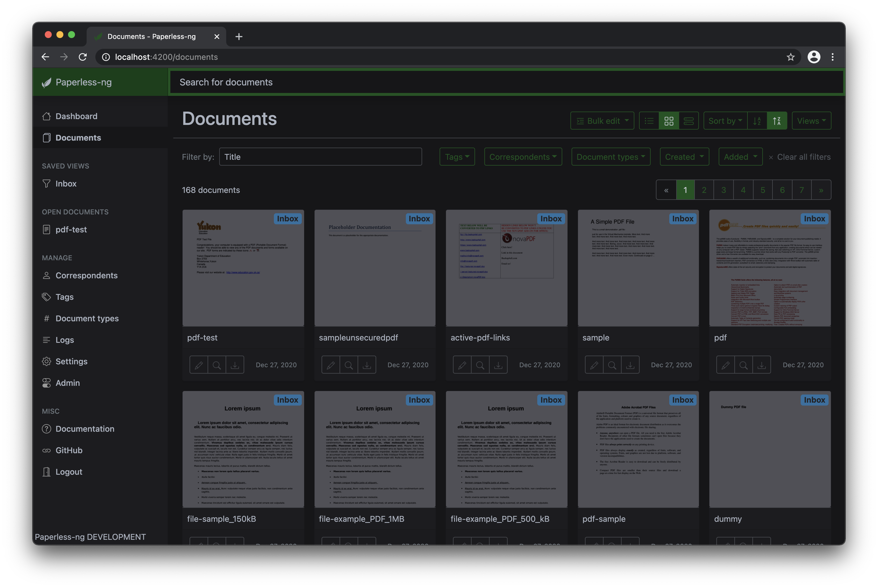Screen dimensions: 878x588
Task: Expand the Correspondents filter dropdown
Action: click(523, 156)
